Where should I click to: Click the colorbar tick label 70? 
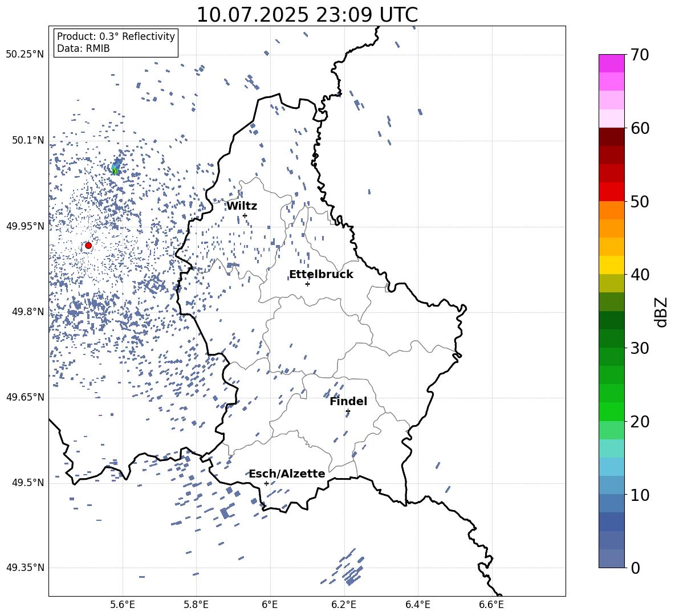point(640,55)
